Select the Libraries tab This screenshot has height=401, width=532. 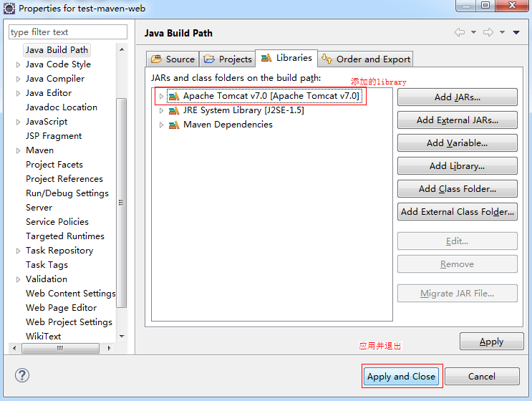pos(286,58)
